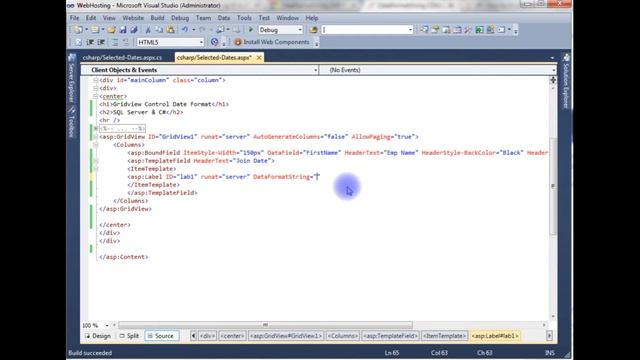Click the horizontal scrollbar thumb

265,325
